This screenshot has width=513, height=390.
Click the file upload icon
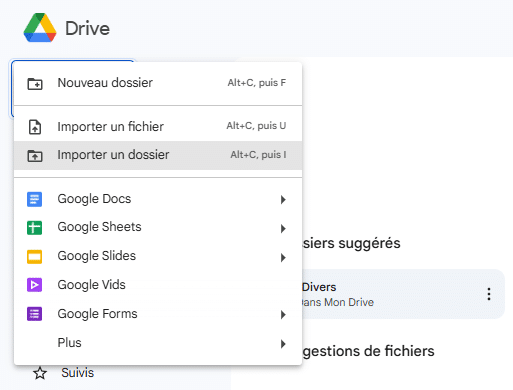coord(35,127)
